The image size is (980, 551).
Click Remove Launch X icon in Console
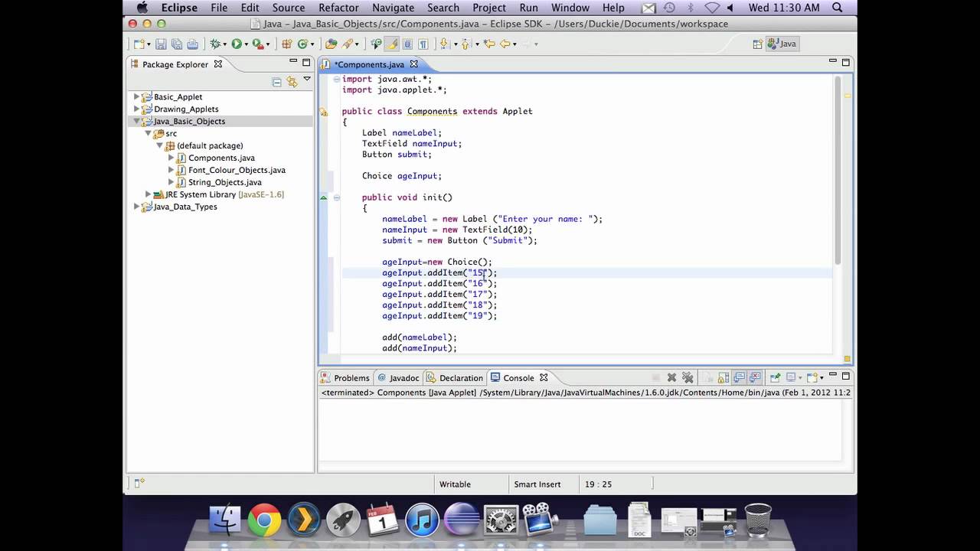(x=671, y=377)
